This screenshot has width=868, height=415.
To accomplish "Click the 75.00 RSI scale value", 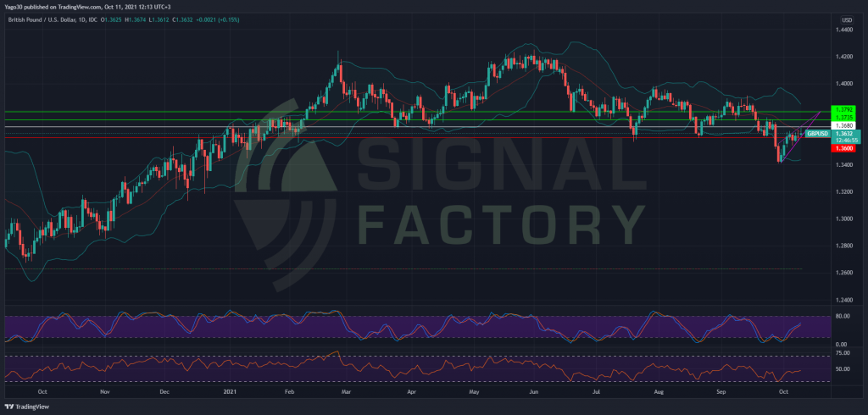I will (843, 352).
